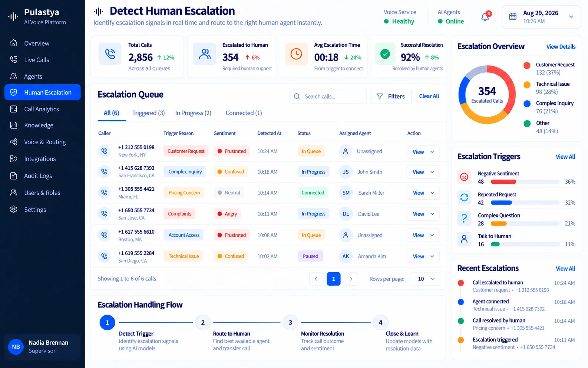Open View dropdown for +1 212 555 0198
The height and width of the screenshot is (368, 588).
(423, 152)
